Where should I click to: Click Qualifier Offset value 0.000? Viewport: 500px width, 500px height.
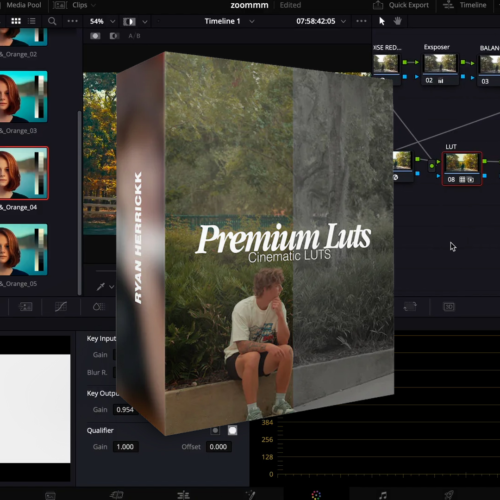pyautogui.click(x=218, y=447)
